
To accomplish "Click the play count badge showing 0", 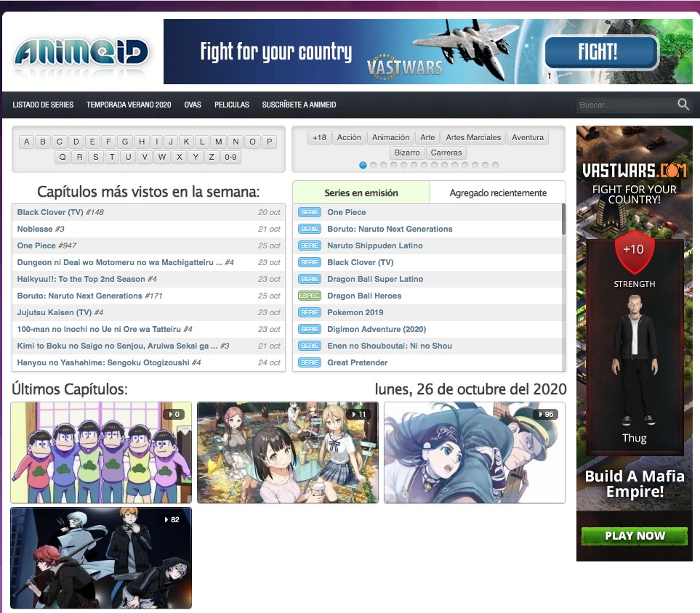I will tap(174, 415).
